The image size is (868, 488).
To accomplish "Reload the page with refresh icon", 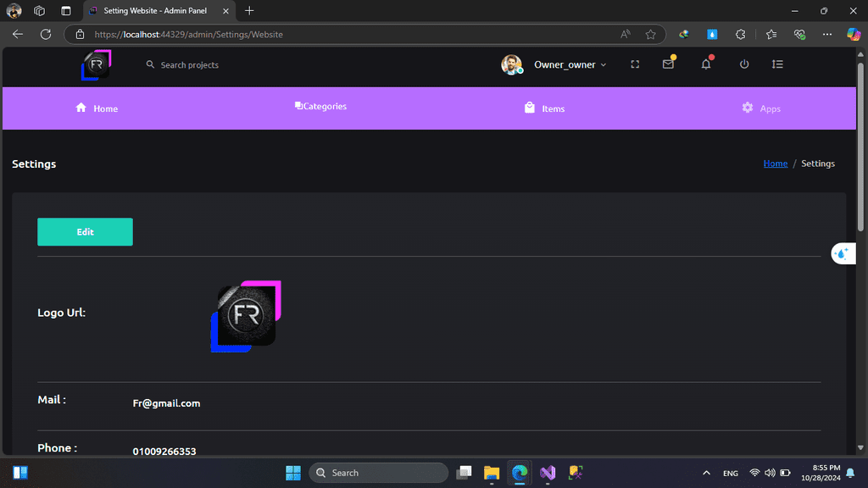I will (46, 34).
